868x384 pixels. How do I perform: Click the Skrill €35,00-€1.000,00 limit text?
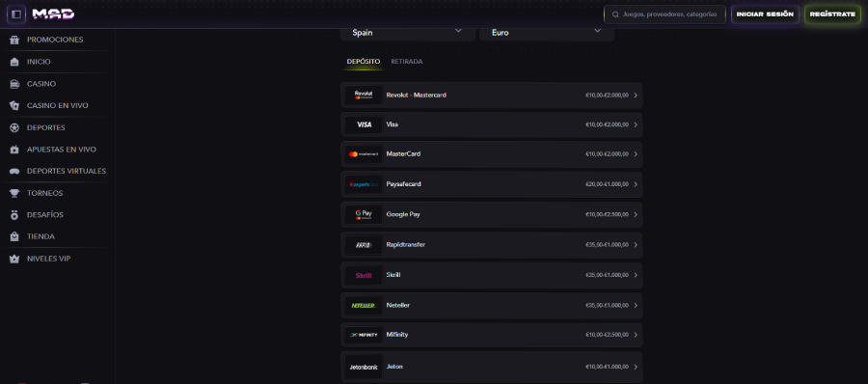tap(607, 275)
